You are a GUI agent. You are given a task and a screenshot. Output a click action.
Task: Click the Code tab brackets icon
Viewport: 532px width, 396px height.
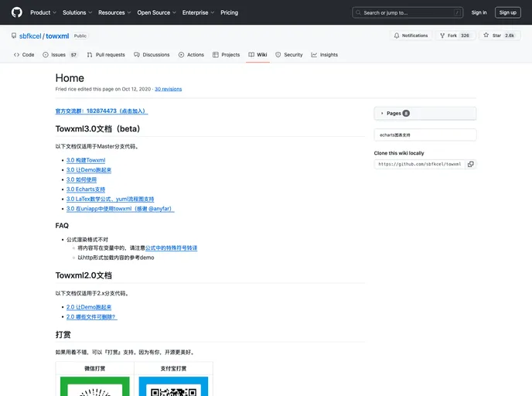(x=16, y=55)
